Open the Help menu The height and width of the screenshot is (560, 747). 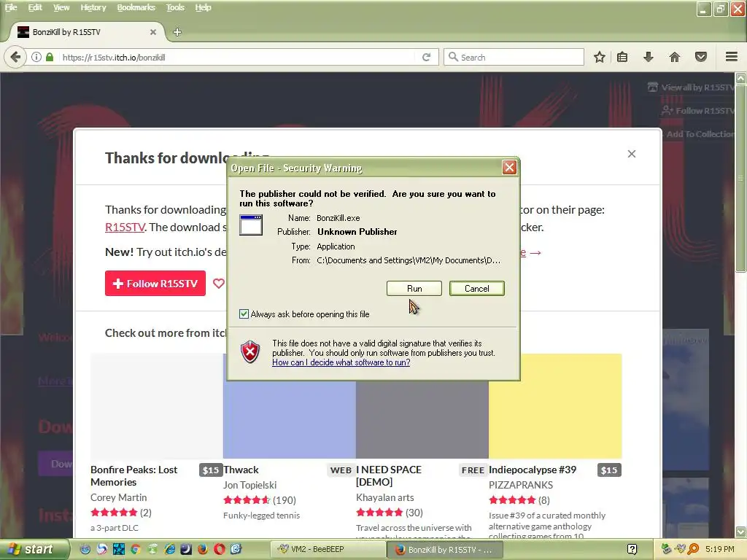point(203,7)
